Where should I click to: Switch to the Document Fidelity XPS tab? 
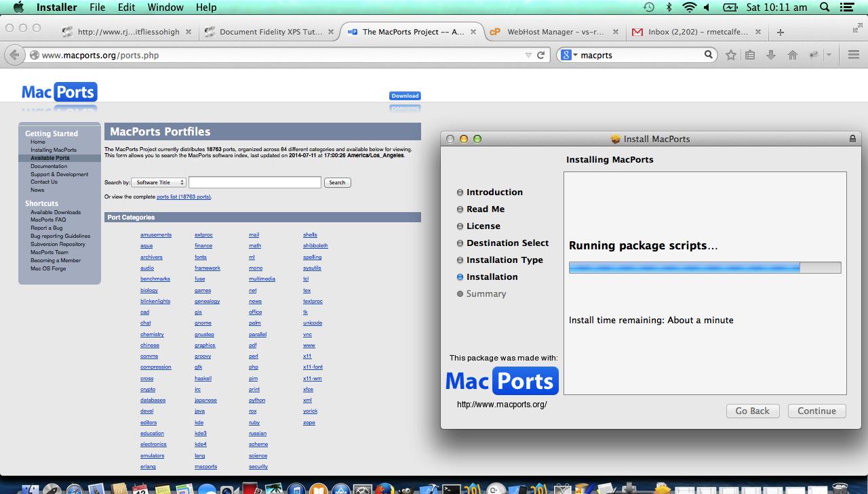coord(269,32)
